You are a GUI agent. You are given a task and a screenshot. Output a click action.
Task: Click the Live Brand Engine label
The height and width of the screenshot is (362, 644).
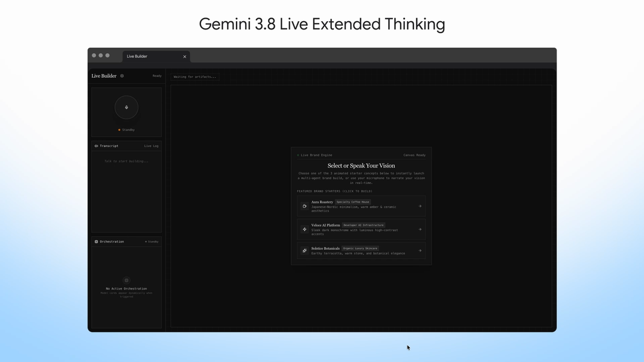(x=314, y=155)
